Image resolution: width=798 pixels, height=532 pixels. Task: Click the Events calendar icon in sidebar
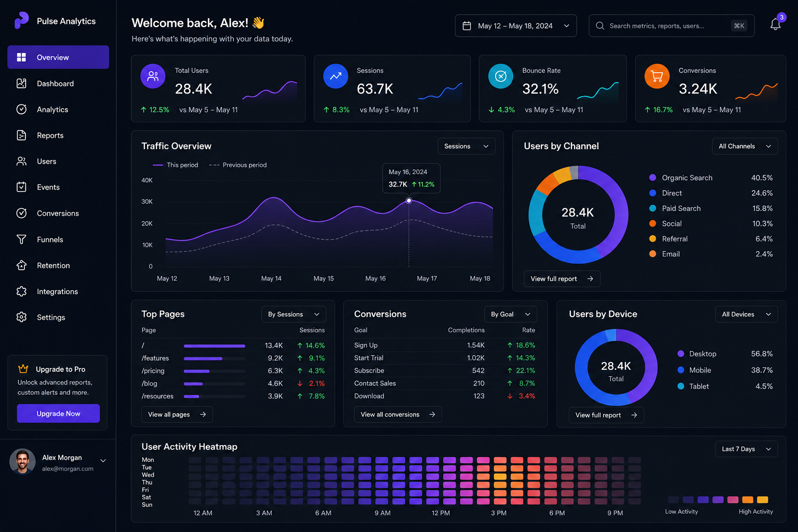pyautogui.click(x=21, y=187)
